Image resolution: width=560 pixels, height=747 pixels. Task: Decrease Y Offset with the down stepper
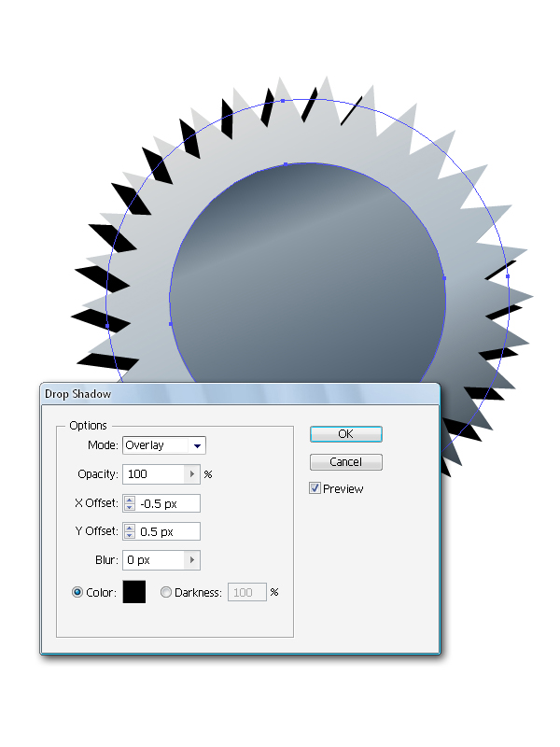[130, 535]
